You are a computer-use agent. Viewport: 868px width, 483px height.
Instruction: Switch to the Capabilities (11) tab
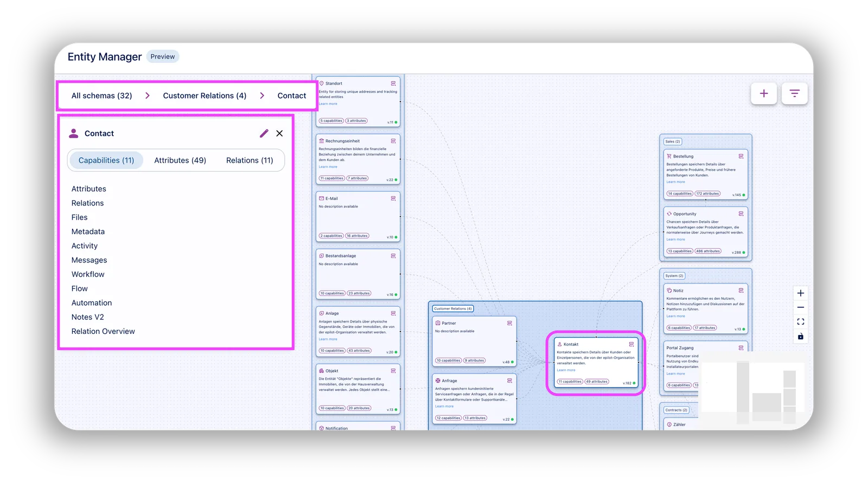[106, 160]
